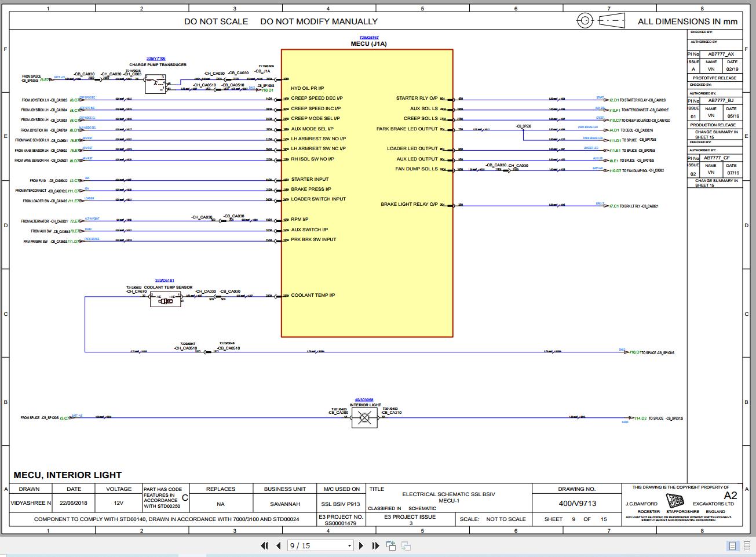Enable single page view mode

pyautogui.click(x=732, y=545)
